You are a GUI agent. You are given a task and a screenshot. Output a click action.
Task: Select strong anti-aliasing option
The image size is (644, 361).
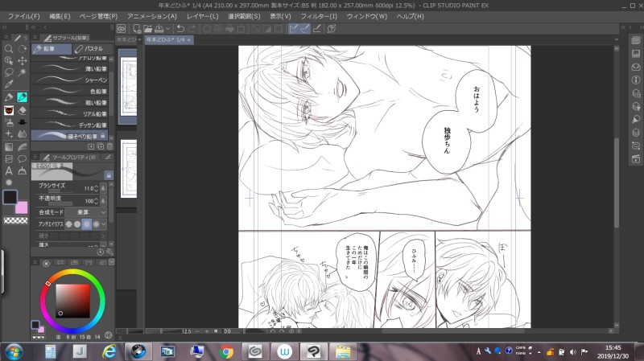96,224
